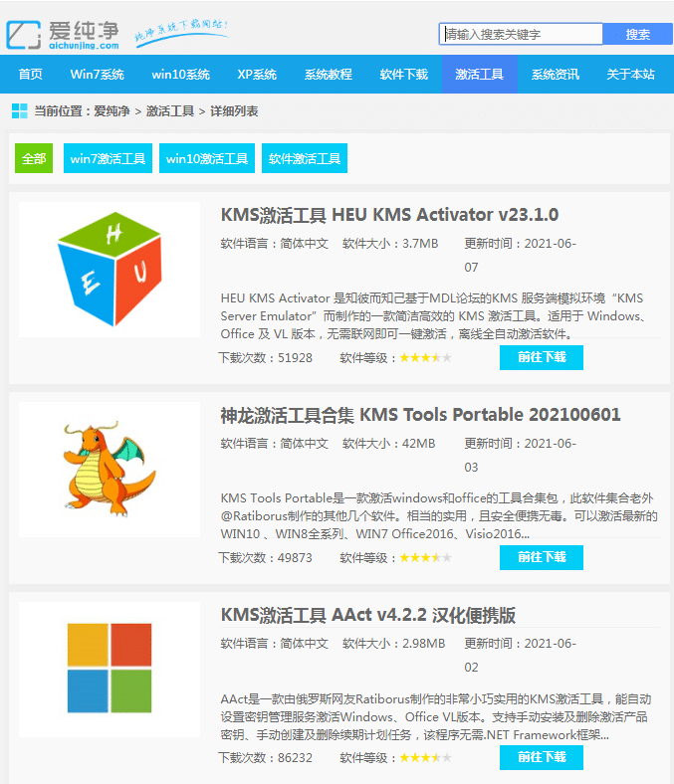This screenshot has width=674, height=784.
Task: Click the breadcrumb Windows grid icon
Action: point(19,110)
